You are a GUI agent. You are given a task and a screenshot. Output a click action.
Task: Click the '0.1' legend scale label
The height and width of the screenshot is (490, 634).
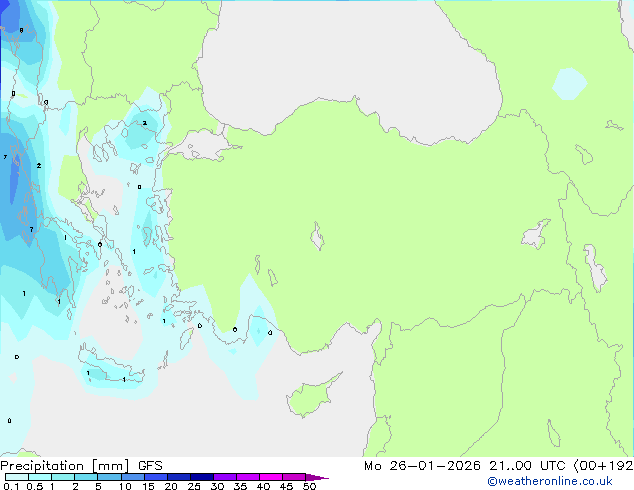click(x=11, y=486)
